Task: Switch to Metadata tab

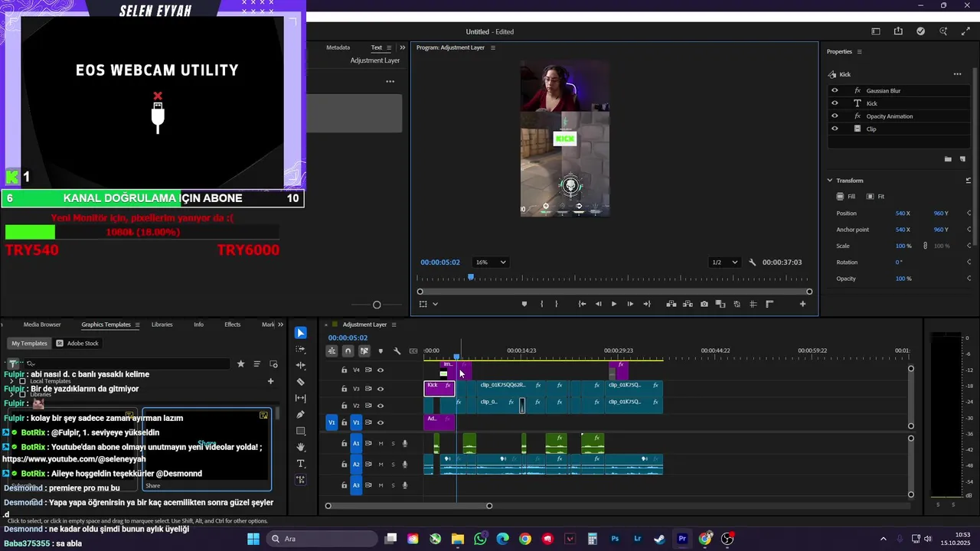Action: pyautogui.click(x=338, y=47)
